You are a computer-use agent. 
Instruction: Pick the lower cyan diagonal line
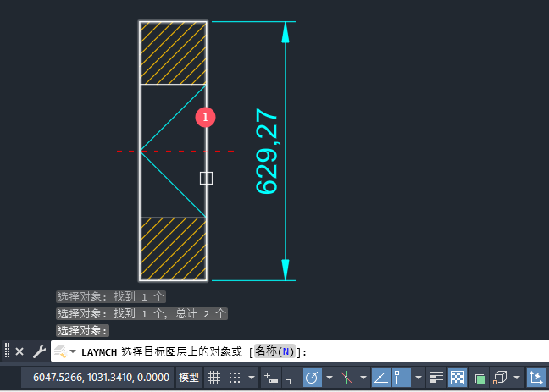[x=173, y=184]
